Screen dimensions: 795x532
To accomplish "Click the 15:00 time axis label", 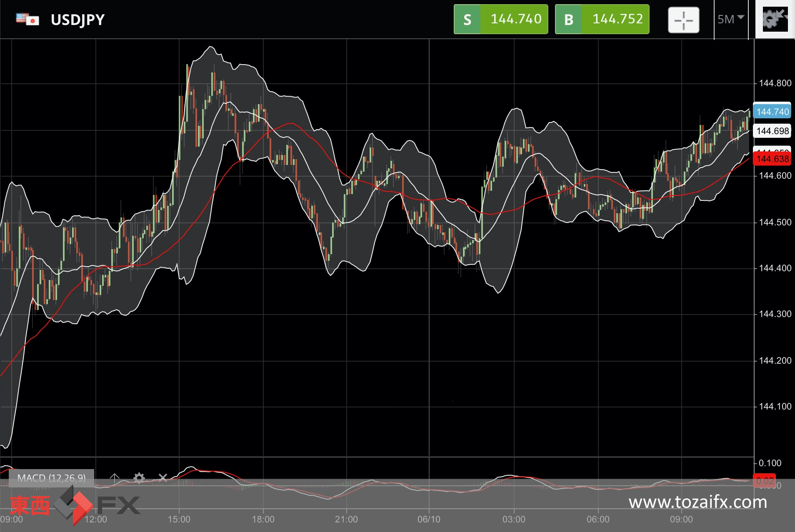I will point(179,519).
